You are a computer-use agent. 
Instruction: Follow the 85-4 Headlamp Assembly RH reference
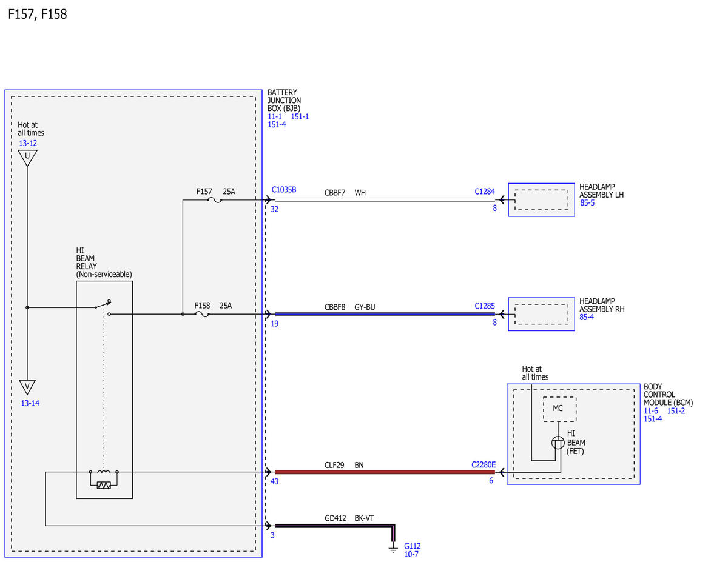pos(587,317)
